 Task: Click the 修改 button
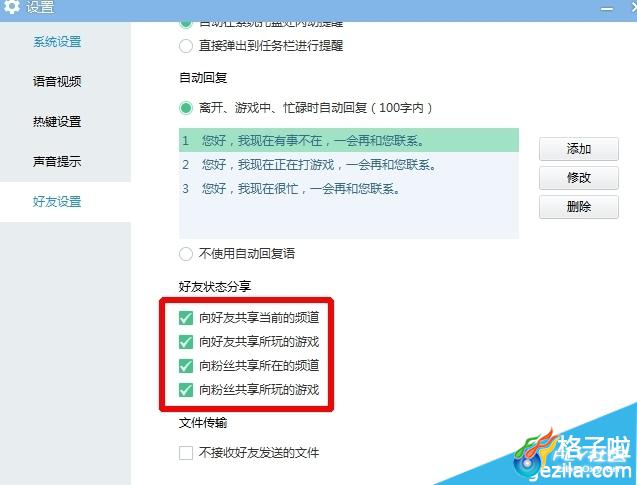[x=578, y=178]
